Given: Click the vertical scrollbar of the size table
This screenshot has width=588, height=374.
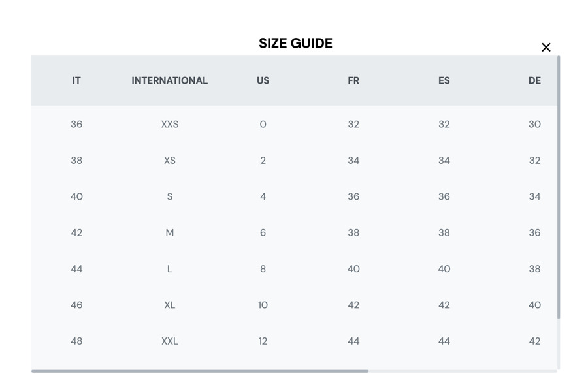Looking at the screenshot, I should (x=559, y=187).
